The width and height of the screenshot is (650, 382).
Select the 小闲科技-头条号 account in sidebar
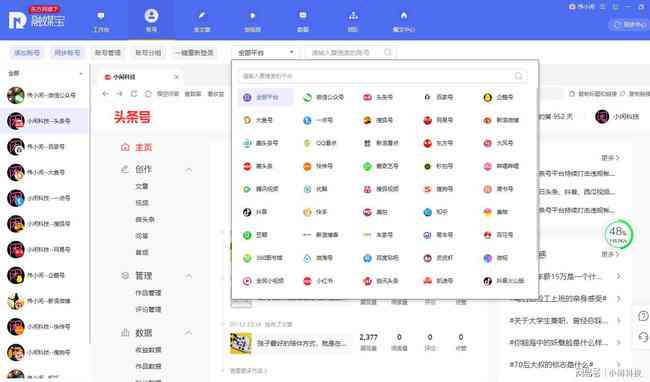44,121
